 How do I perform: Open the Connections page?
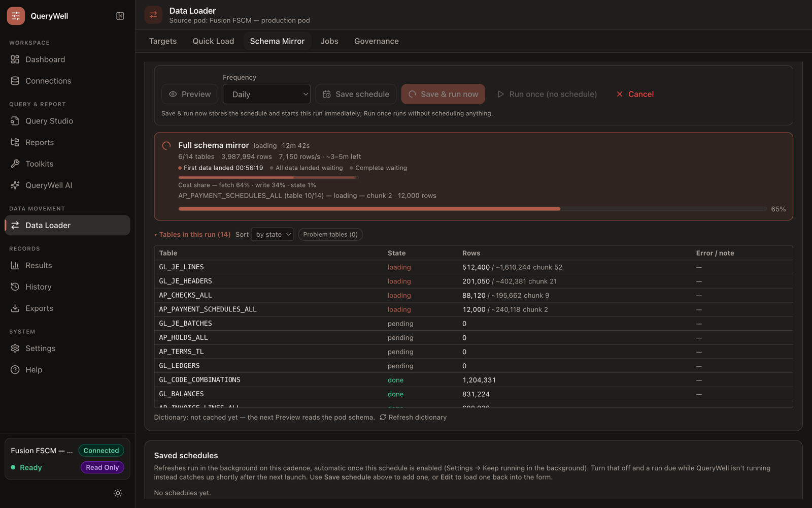(x=67, y=81)
